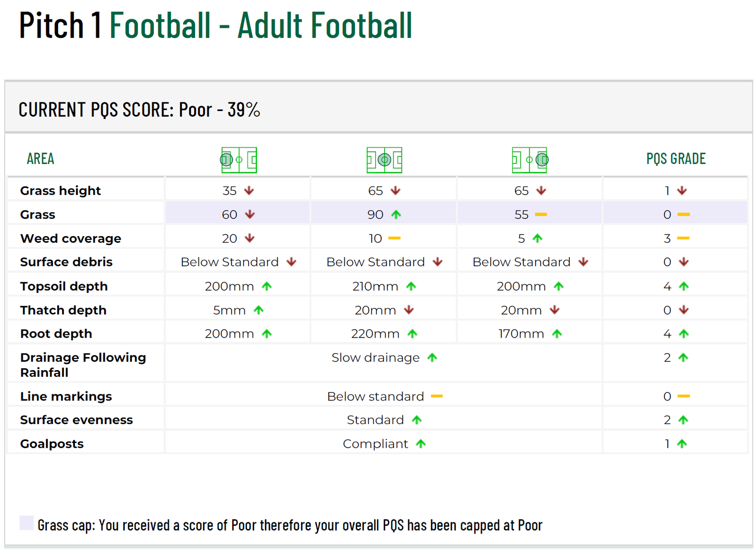Click the Weed coverage value 20
Viewport: 756px width, 552px height.
[x=229, y=238]
